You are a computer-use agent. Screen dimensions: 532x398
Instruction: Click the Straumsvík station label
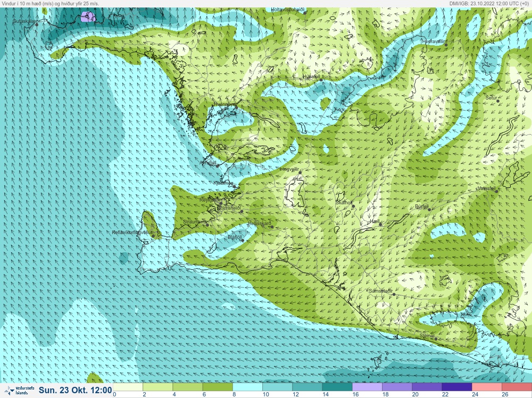pyautogui.click(x=194, y=222)
